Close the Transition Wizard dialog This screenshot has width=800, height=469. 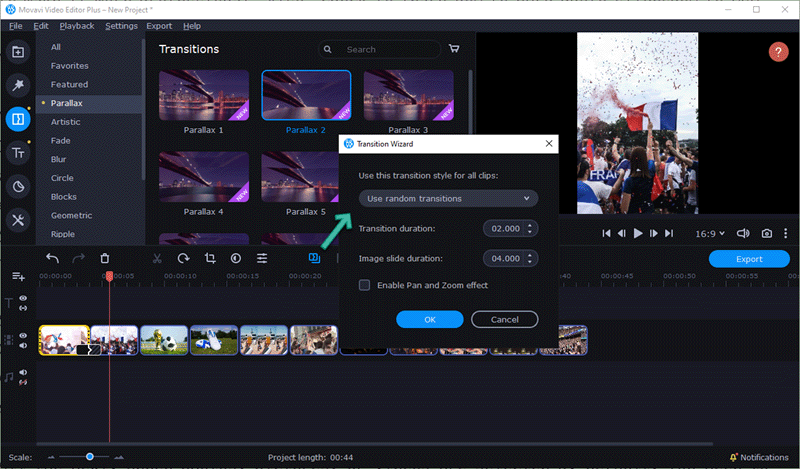[549, 143]
